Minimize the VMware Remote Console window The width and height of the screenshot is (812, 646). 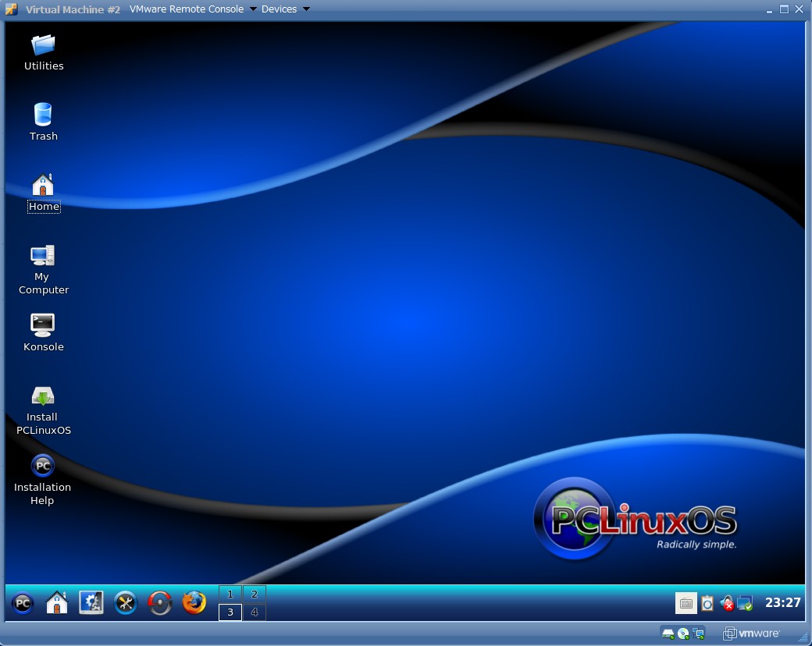point(769,10)
